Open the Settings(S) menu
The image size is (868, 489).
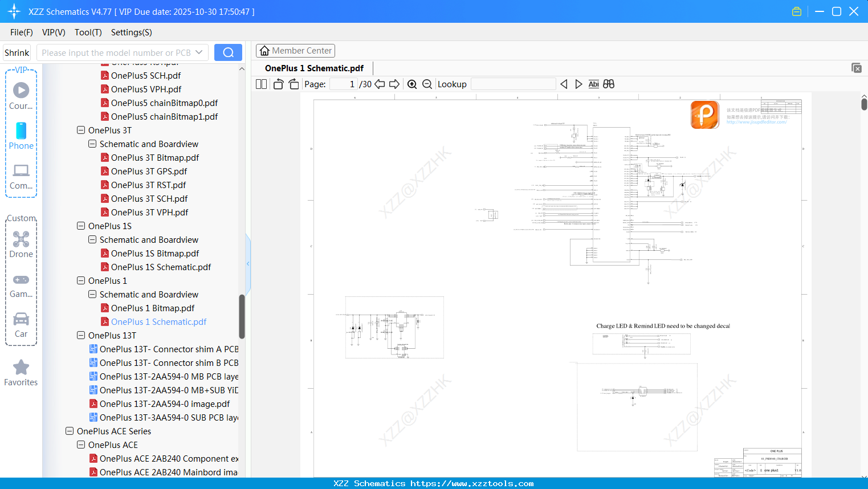click(x=131, y=32)
